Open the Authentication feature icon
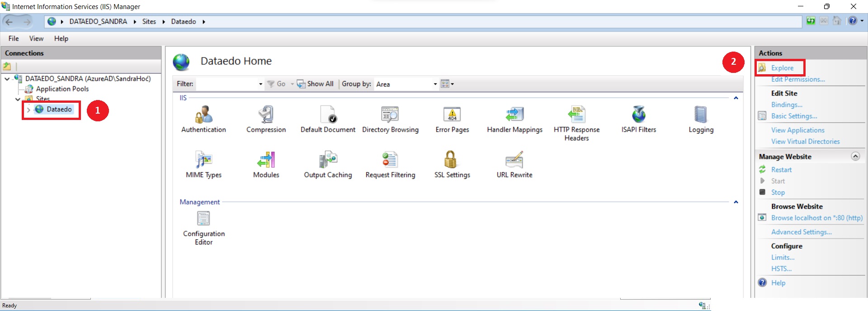 tap(203, 120)
